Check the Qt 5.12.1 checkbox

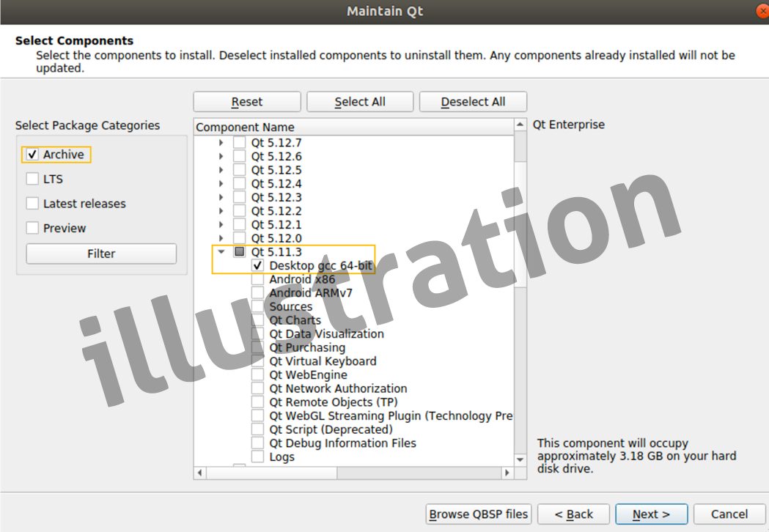tap(239, 224)
